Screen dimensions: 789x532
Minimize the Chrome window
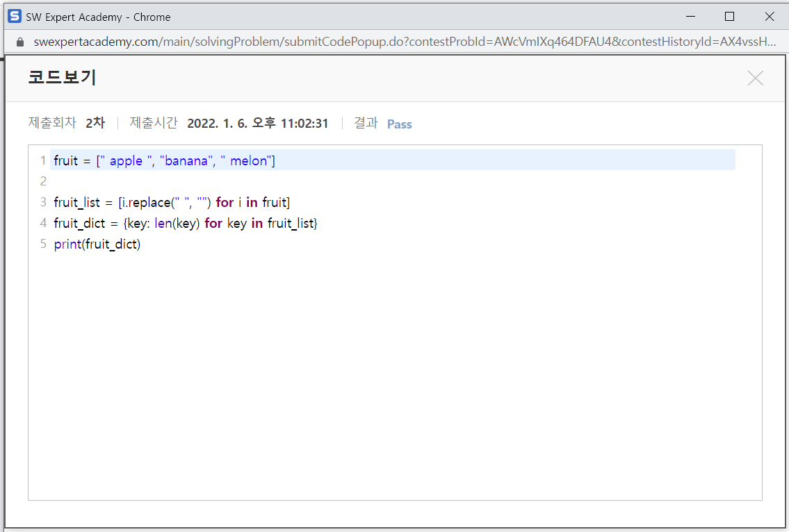pos(690,17)
